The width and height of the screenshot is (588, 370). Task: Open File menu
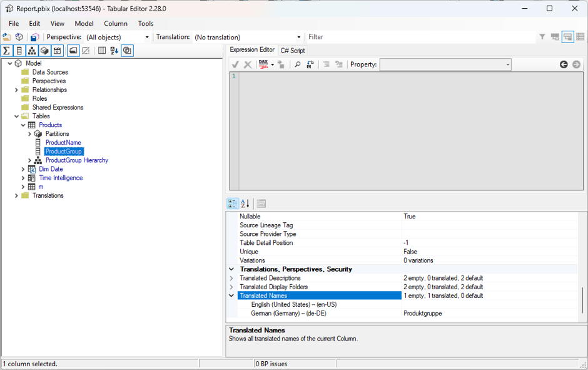[14, 23]
